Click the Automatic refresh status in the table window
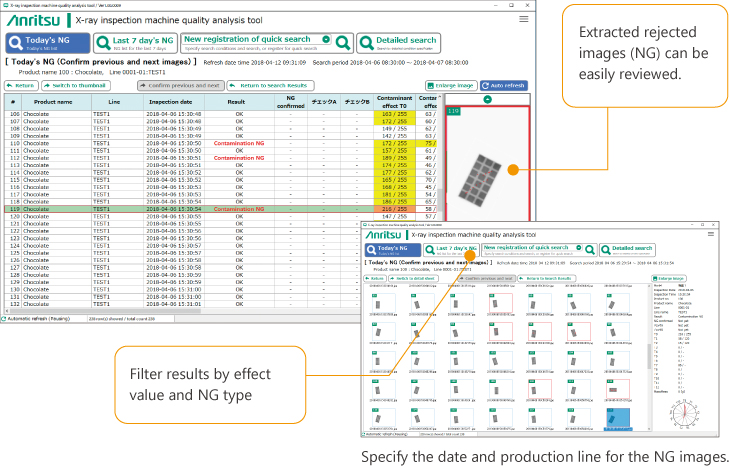The width and height of the screenshot is (730, 468). (x=38, y=319)
